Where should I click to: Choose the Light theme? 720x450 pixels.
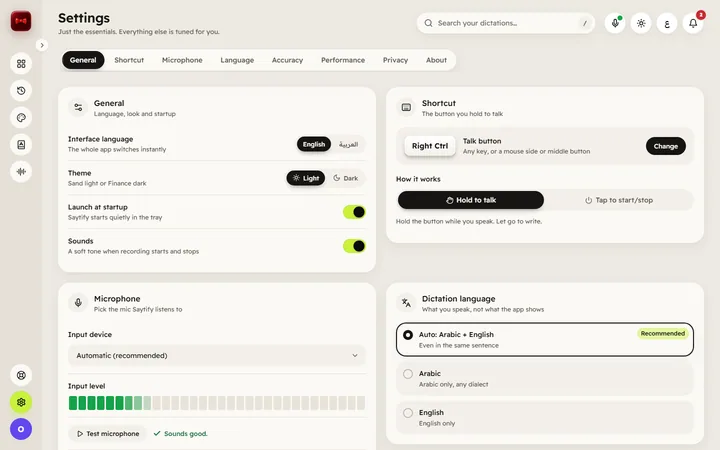tap(306, 178)
